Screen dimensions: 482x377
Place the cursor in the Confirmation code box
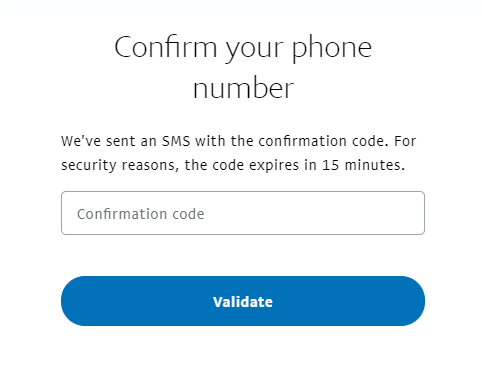(x=243, y=213)
